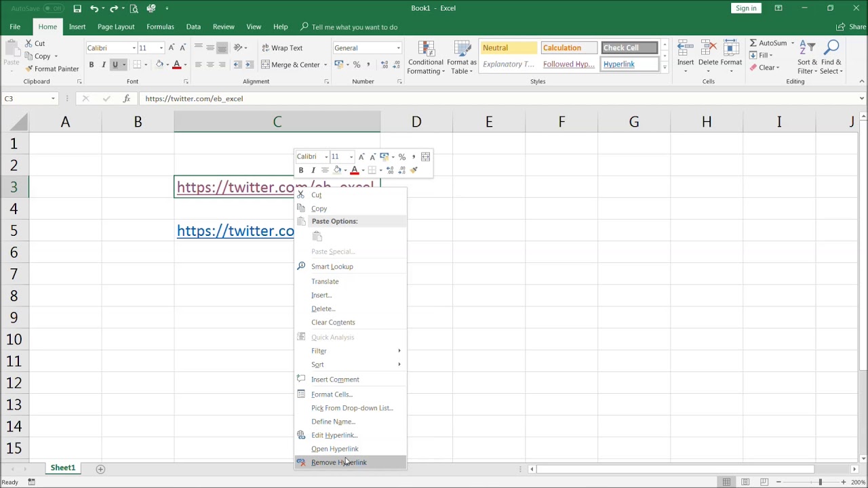Click the Sign in button
This screenshot has height=488, width=868.
746,8
